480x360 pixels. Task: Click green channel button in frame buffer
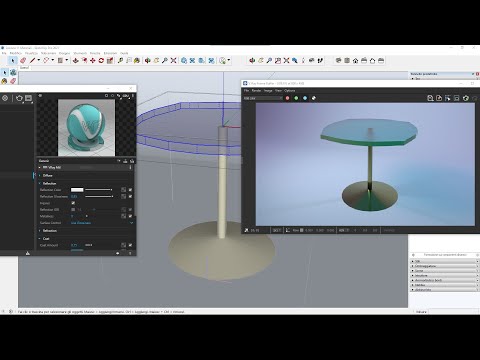point(296,98)
